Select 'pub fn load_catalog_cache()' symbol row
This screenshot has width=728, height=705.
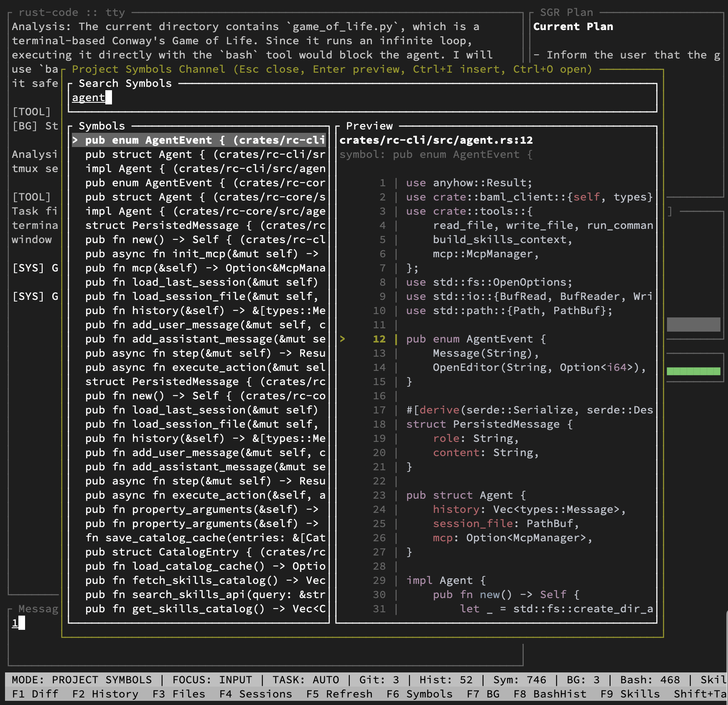pyautogui.click(x=199, y=566)
